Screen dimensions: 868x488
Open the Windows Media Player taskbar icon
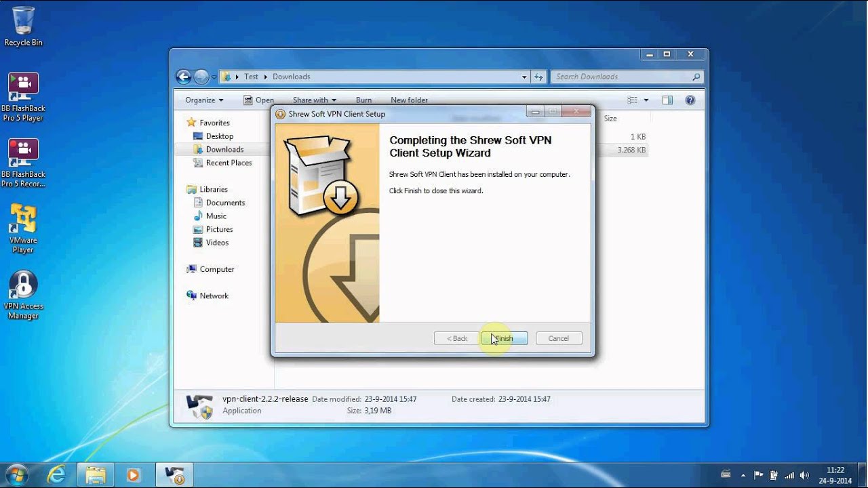(x=133, y=475)
